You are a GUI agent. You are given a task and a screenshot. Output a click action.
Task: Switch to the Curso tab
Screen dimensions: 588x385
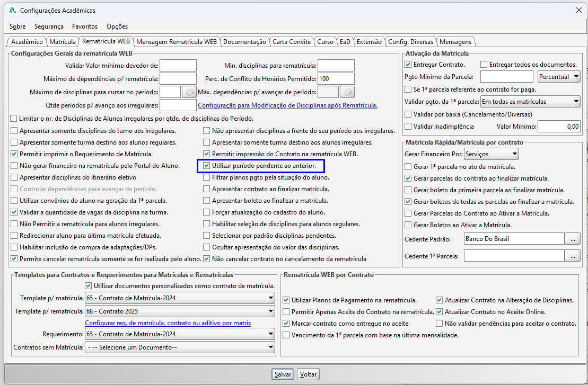325,41
